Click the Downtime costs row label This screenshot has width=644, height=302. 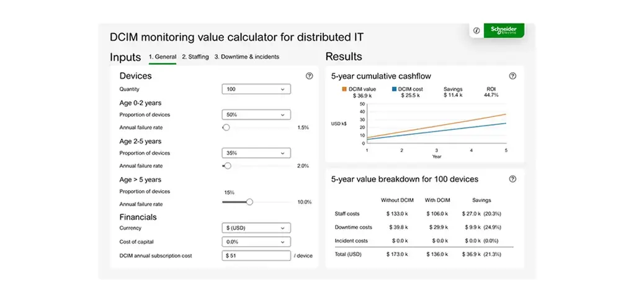pos(353,227)
